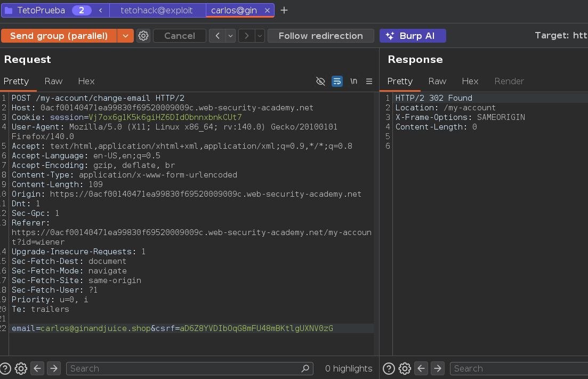Open Burp AI
Image resolution: width=588 pixels, height=379 pixels.
(413, 36)
